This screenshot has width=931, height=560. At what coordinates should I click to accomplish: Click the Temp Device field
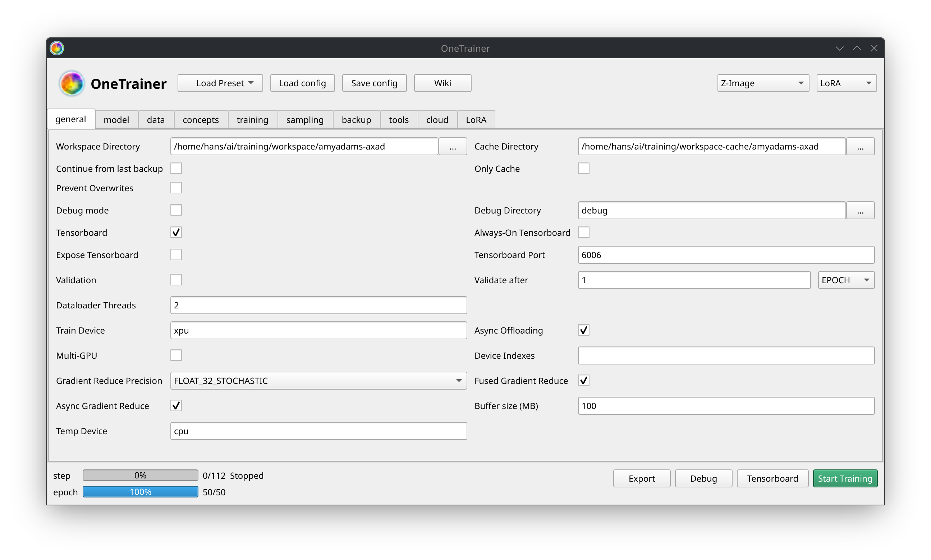pos(318,431)
